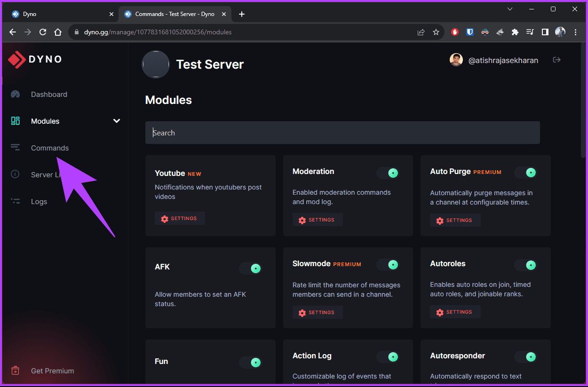Click the Server Listing info icon
Image resolution: width=588 pixels, height=387 pixels.
coord(15,174)
